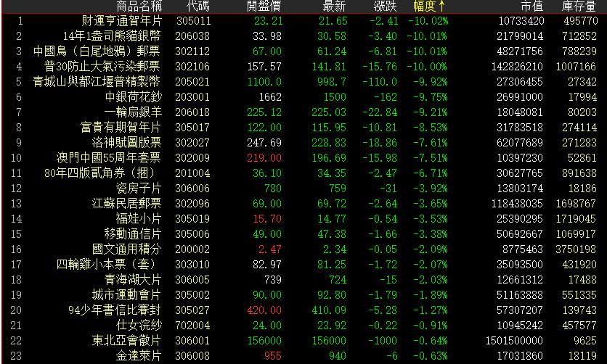Viewport: 607px width, 364px height.
Task: Toggle sort on 幅度 column header
Action: 429,7
